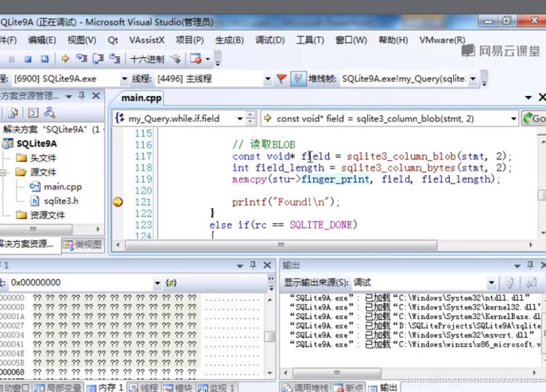Click the breakpoints window icon
Screen dimensions: 546x392
(196, 59)
